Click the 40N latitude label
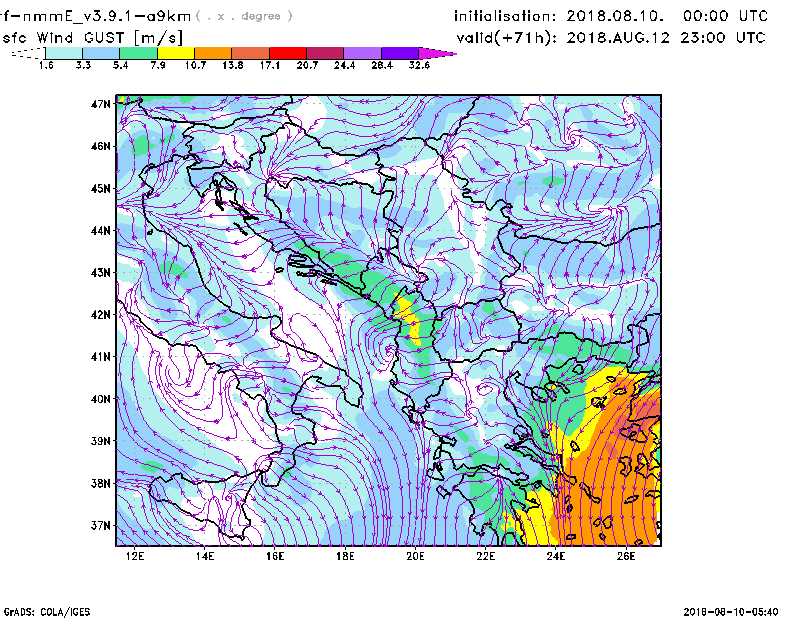Viewport: 800px width, 618px height. 101,399
